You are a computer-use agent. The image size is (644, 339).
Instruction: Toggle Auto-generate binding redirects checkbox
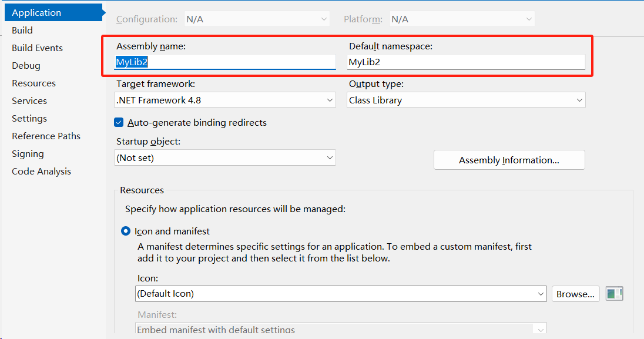(x=119, y=122)
